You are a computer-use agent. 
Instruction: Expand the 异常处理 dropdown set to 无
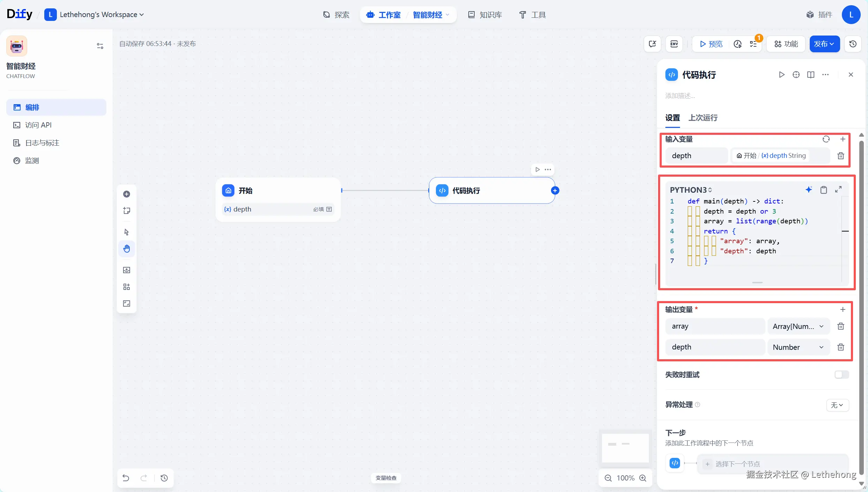(837, 405)
